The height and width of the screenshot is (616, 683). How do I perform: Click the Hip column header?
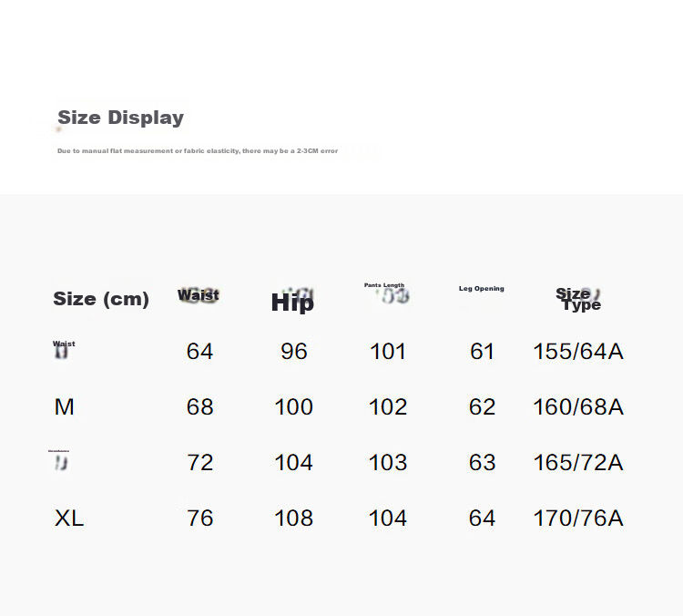[292, 303]
